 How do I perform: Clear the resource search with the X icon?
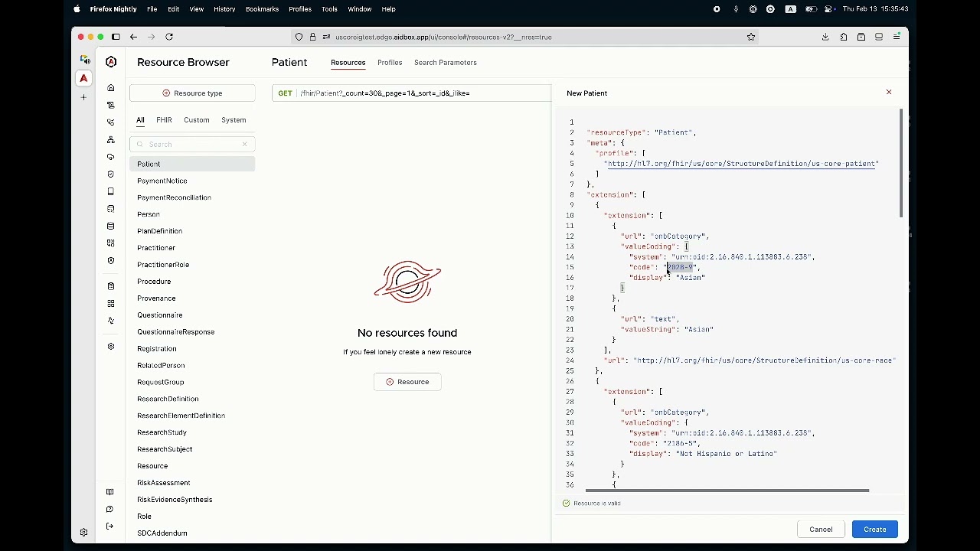tap(245, 144)
